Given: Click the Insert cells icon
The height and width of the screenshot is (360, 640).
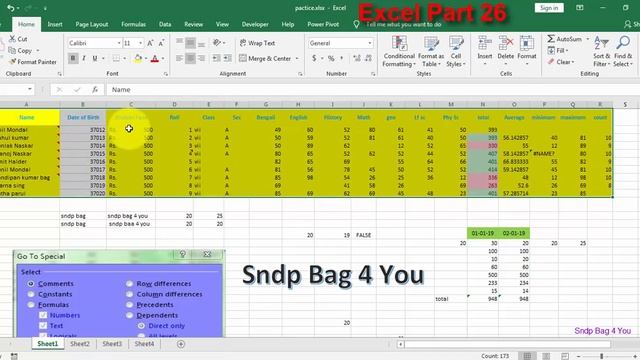Looking at the screenshot, I should (484, 43).
